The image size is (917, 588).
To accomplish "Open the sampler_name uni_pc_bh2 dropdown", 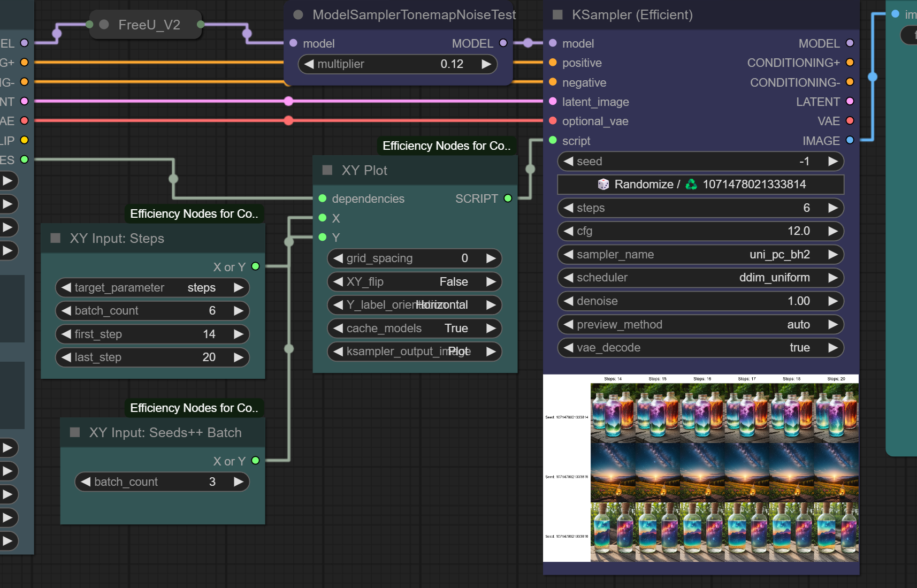I will (x=700, y=255).
